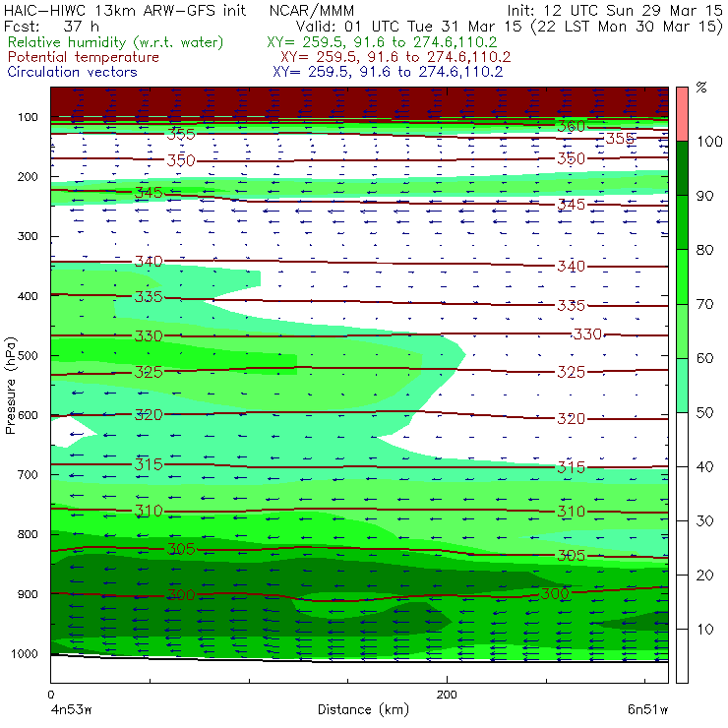Click the '700' pressure axis tick label
Viewport: 728px width, 728px height.
pos(28,475)
